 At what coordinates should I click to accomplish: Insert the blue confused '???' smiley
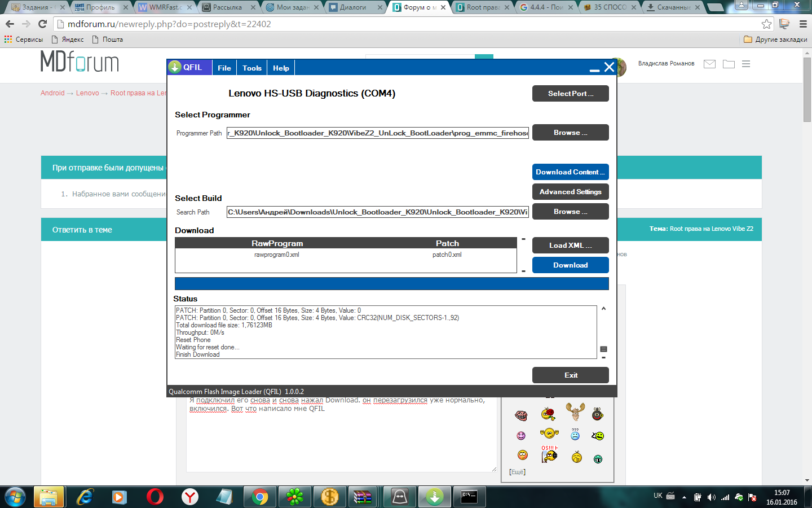tap(575, 435)
